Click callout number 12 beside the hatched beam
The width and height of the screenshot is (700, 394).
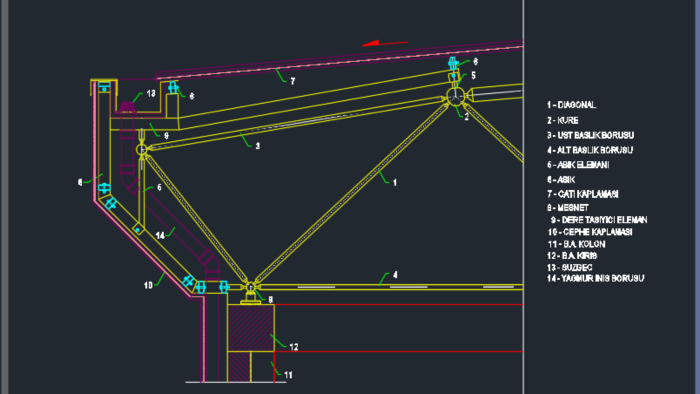click(294, 347)
